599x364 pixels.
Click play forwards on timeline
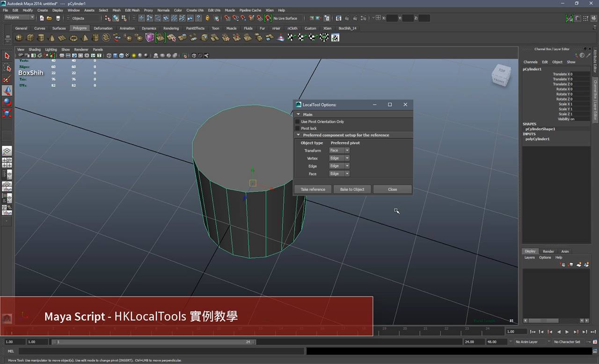tap(567, 332)
